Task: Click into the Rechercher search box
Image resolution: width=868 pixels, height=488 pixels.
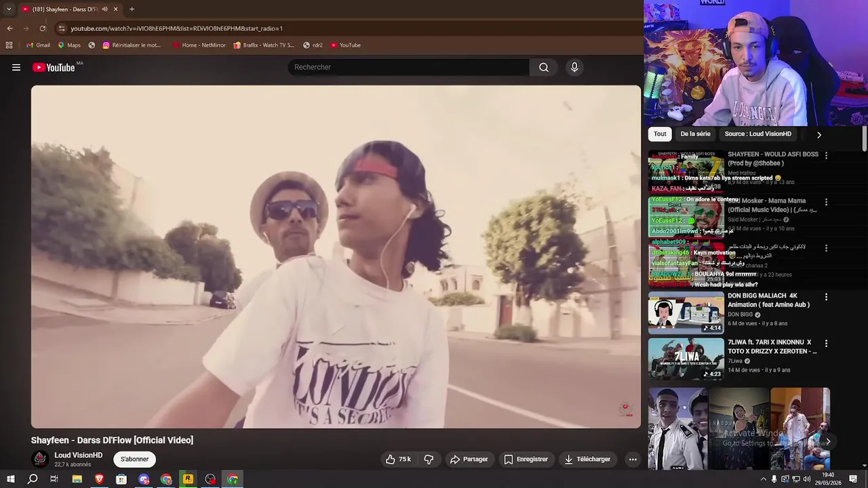Action: pos(408,67)
